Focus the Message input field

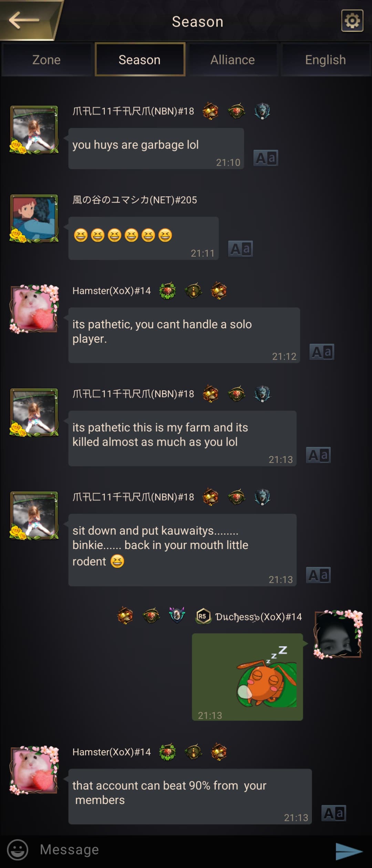[x=179, y=850]
